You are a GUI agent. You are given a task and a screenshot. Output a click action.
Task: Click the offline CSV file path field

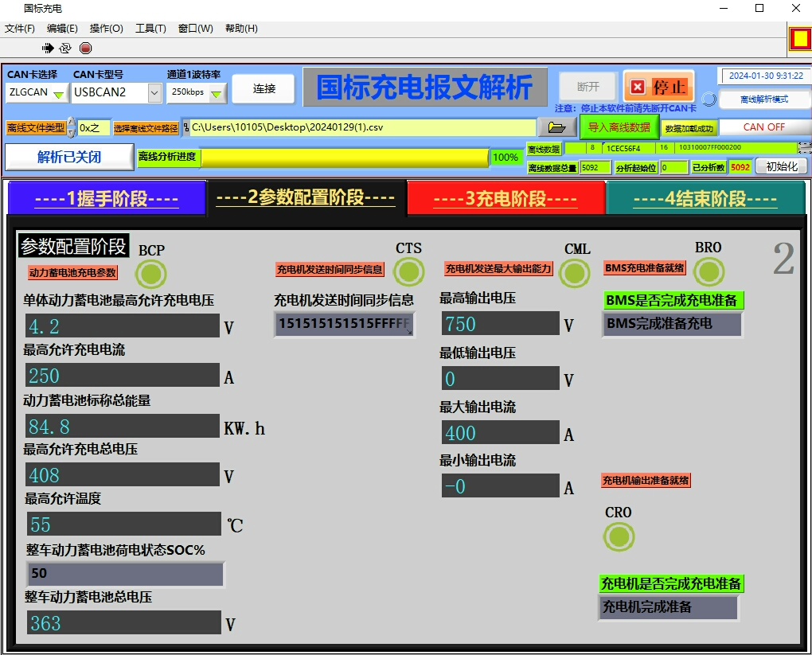pos(362,127)
